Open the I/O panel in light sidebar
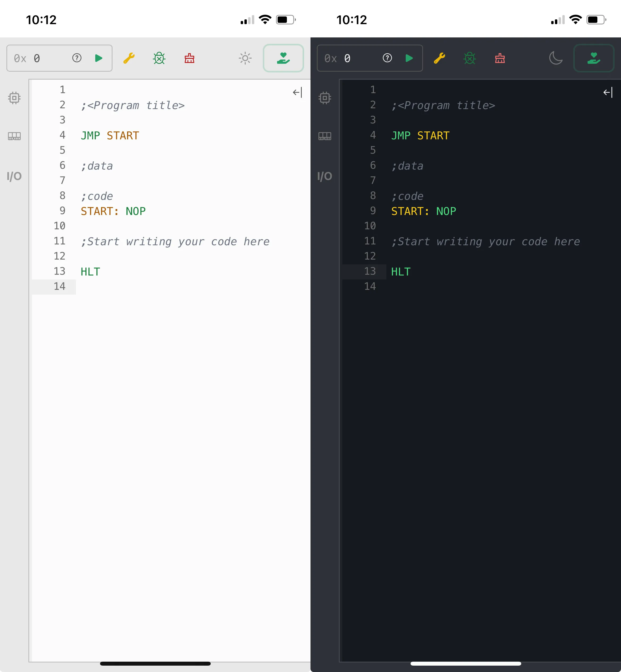This screenshot has width=621, height=672. coord(14,176)
